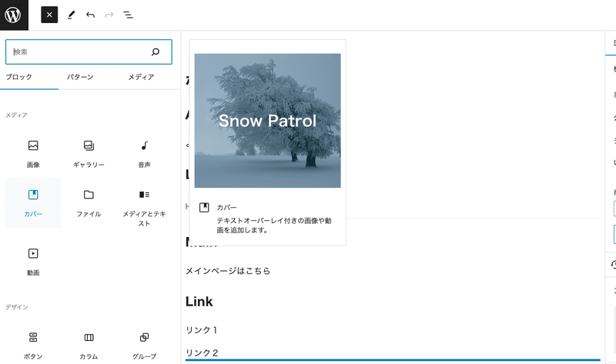
Task: Click the リンク 1 paragraph
Action: [202, 330]
